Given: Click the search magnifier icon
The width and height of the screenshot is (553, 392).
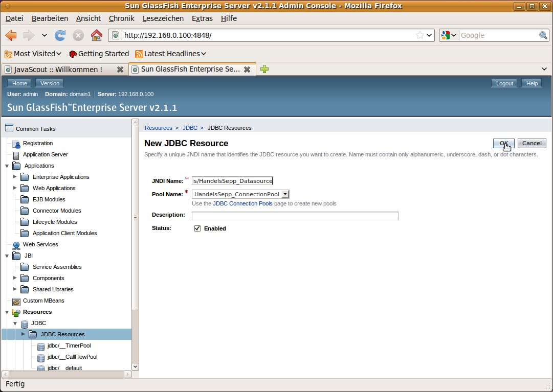Looking at the screenshot, I should tap(543, 35).
